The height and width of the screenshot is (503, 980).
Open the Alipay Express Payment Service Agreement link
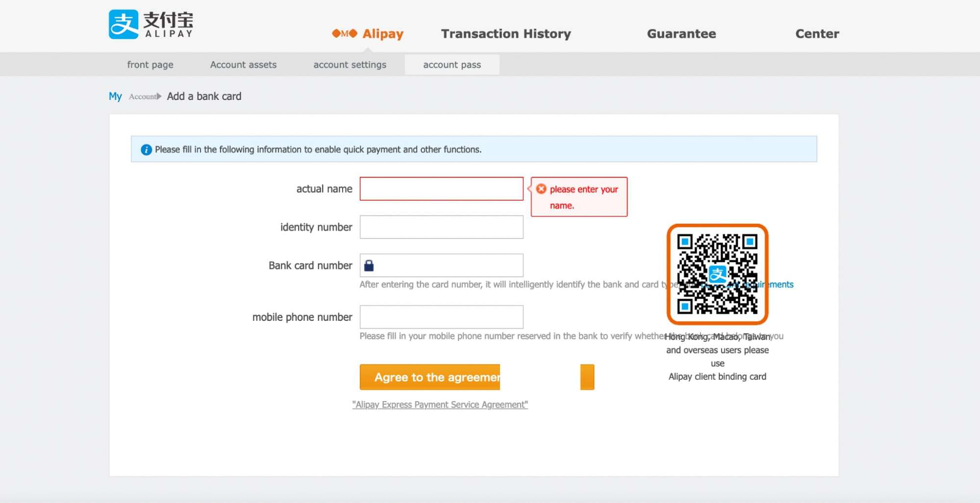point(440,405)
